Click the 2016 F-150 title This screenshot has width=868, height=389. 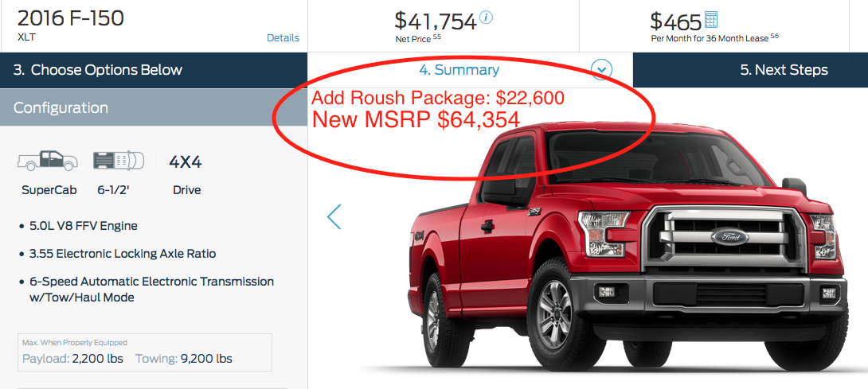coord(71,18)
